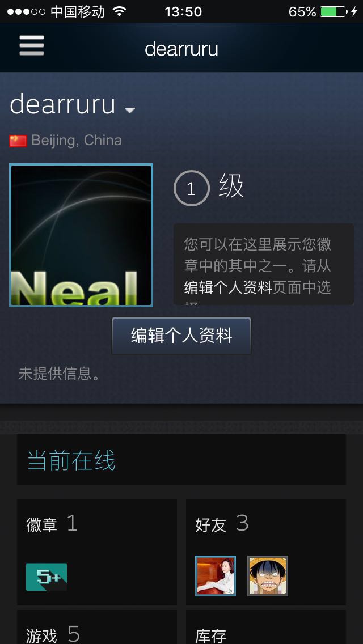Tap the Beijing, China location text
The image size is (363, 644).
tap(77, 141)
